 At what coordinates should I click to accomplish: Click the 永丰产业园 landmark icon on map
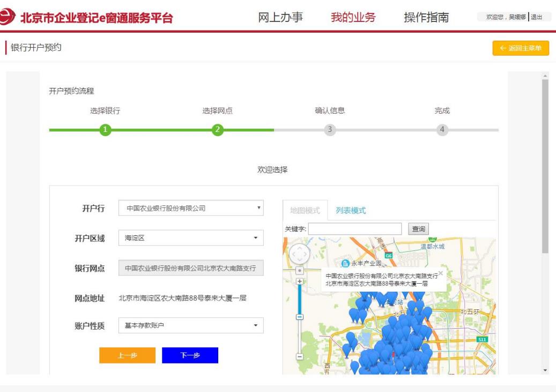pyautogui.click(x=345, y=263)
